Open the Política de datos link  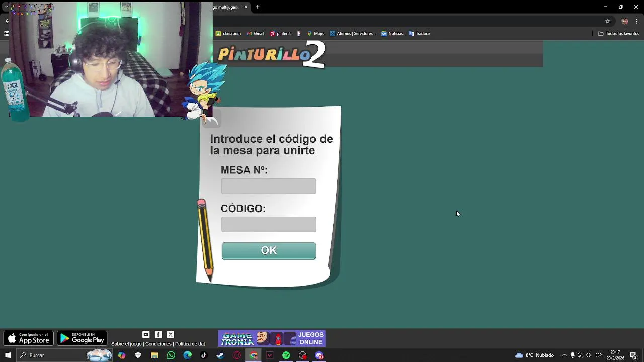[x=190, y=344]
